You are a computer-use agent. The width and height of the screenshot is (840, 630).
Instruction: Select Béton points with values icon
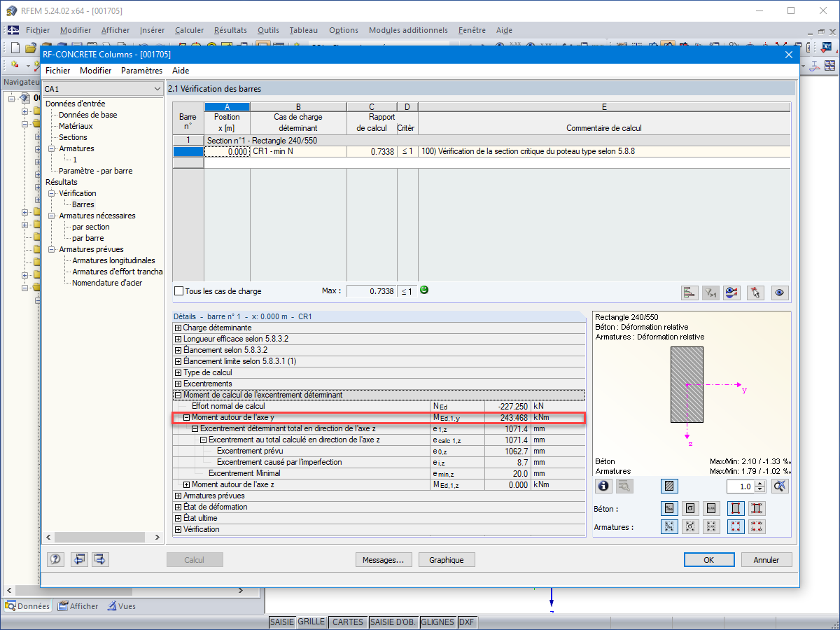pos(757,509)
